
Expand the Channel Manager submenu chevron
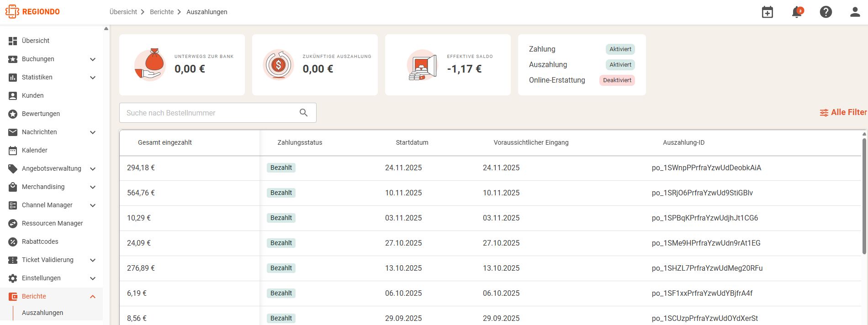coord(93,205)
